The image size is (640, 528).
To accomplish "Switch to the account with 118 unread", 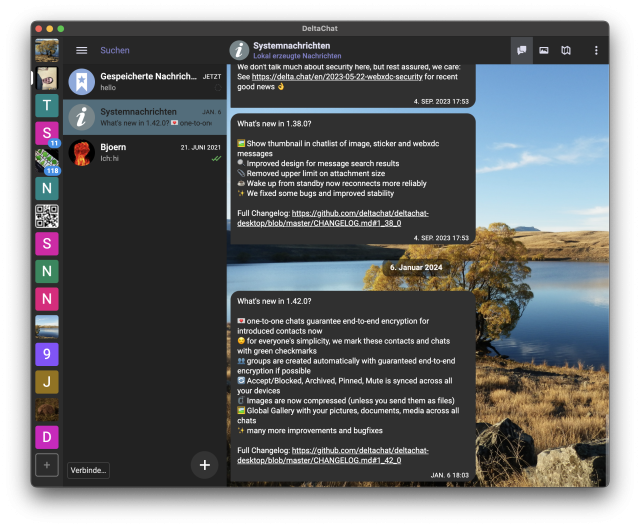I will [x=47, y=160].
